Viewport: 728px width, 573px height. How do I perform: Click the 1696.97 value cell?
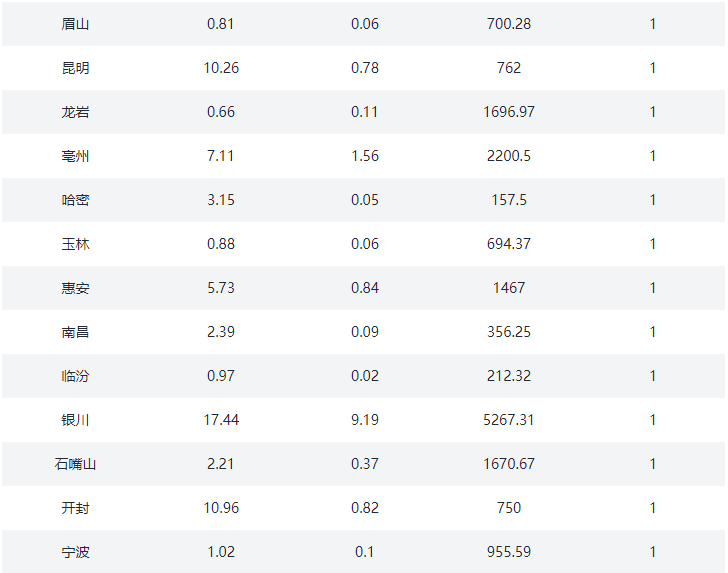(508, 112)
